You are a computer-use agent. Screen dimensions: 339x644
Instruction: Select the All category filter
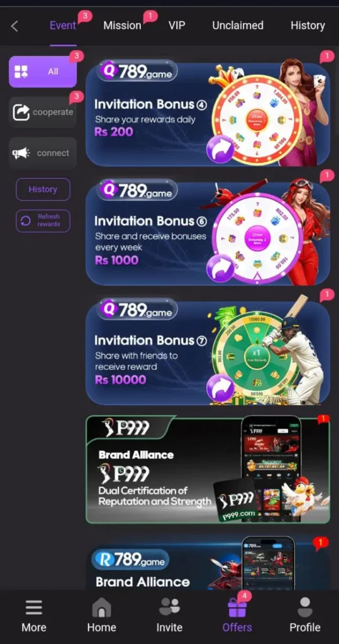pyautogui.click(x=43, y=72)
